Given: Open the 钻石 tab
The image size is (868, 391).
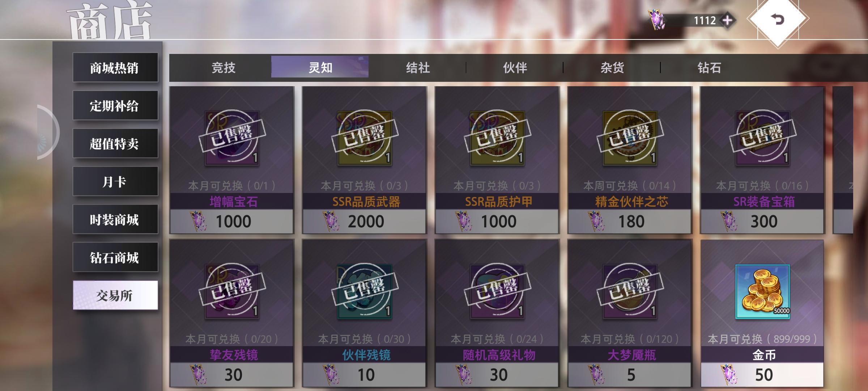Looking at the screenshot, I should click(709, 67).
